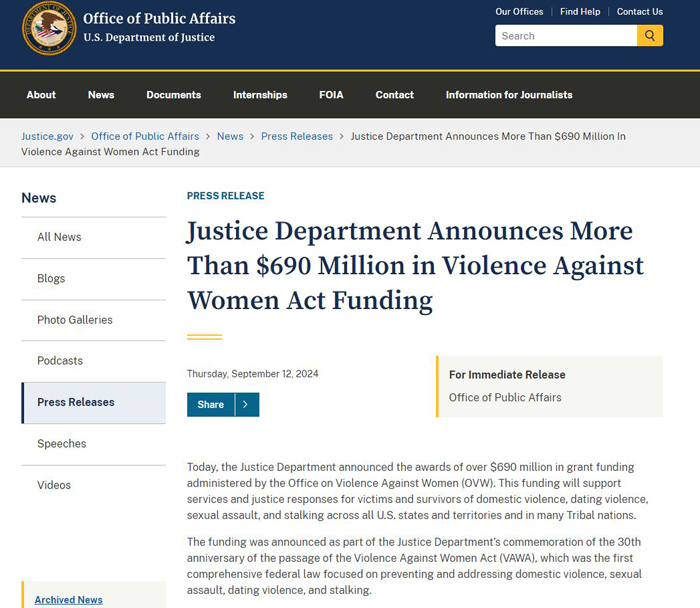Open the FOIA menu item

[331, 95]
